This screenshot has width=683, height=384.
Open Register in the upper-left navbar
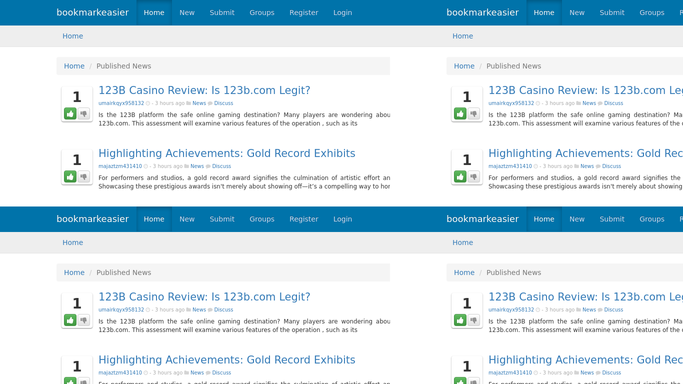[x=304, y=13]
